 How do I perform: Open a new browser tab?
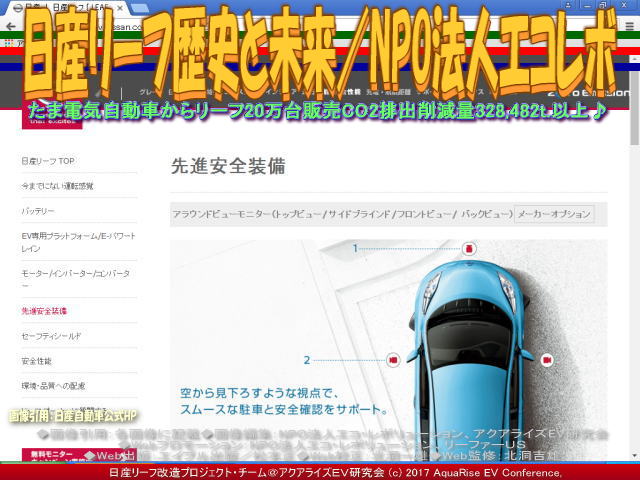click(139, 8)
